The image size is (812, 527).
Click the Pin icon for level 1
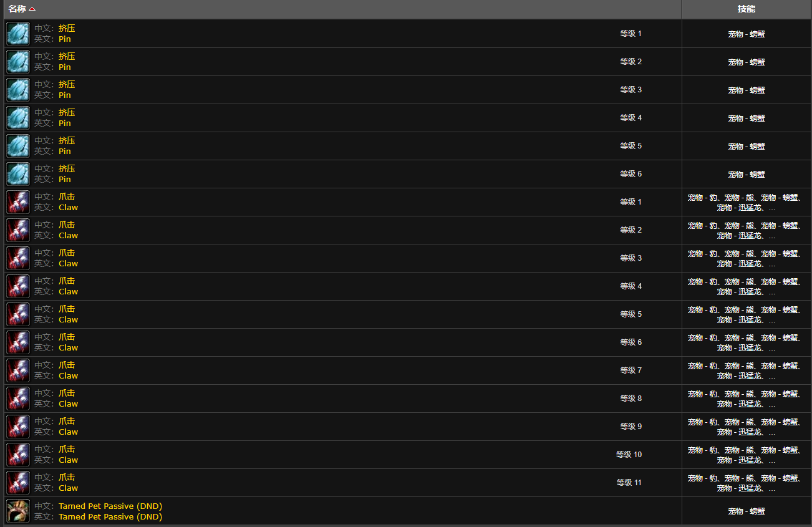tap(18, 34)
